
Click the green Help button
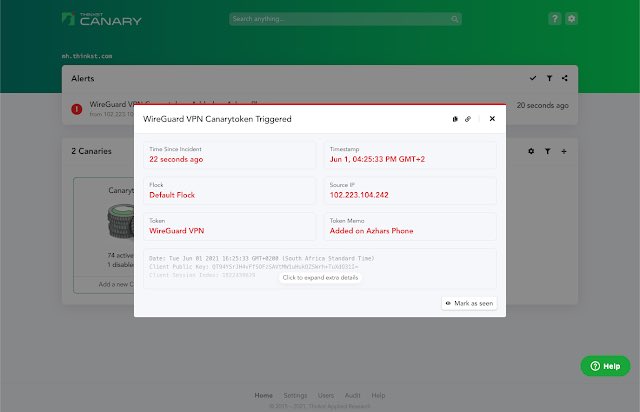coord(605,366)
